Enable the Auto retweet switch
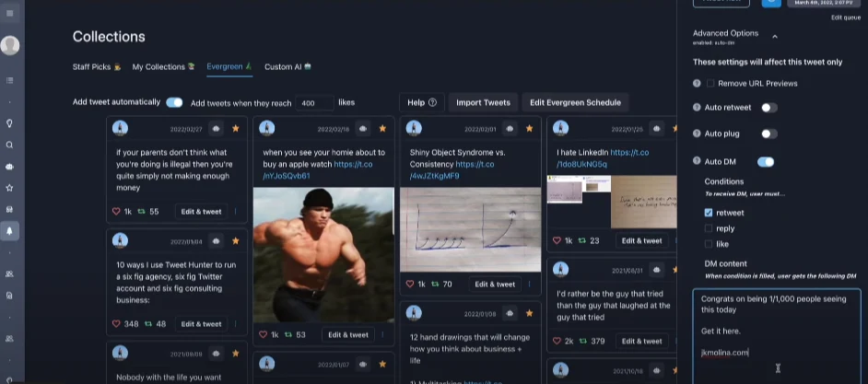Image resolution: width=868 pixels, height=384 pixels. click(x=768, y=108)
